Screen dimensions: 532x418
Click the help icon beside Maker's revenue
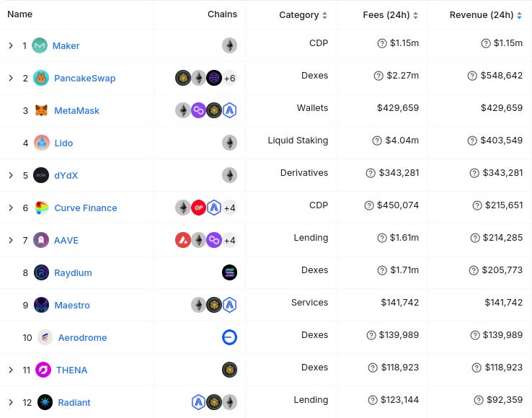(x=486, y=43)
